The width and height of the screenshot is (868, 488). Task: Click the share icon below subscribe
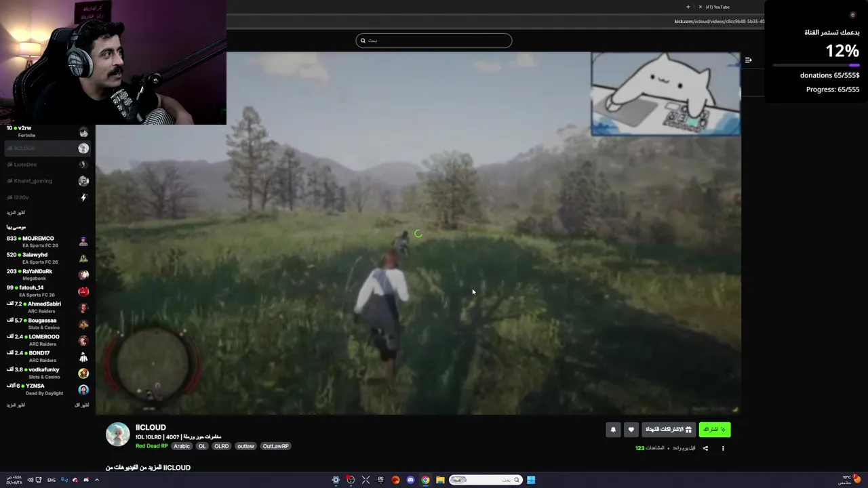coord(705,448)
